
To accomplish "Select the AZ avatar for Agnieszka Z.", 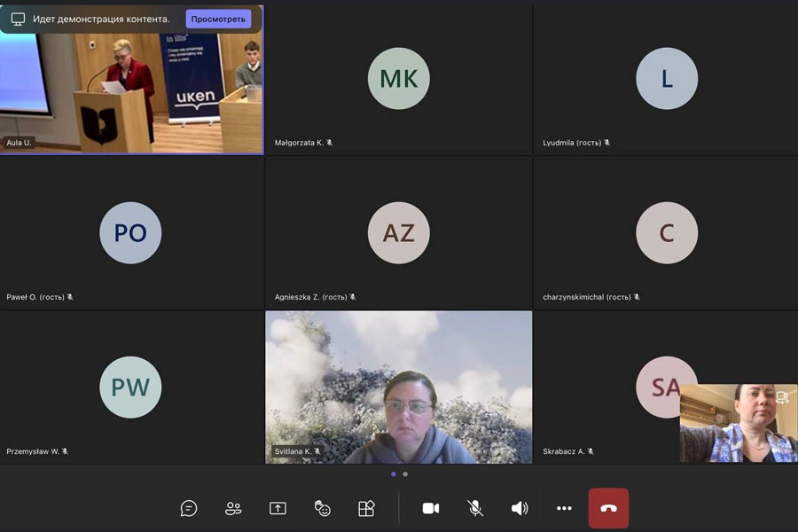I will [398, 232].
